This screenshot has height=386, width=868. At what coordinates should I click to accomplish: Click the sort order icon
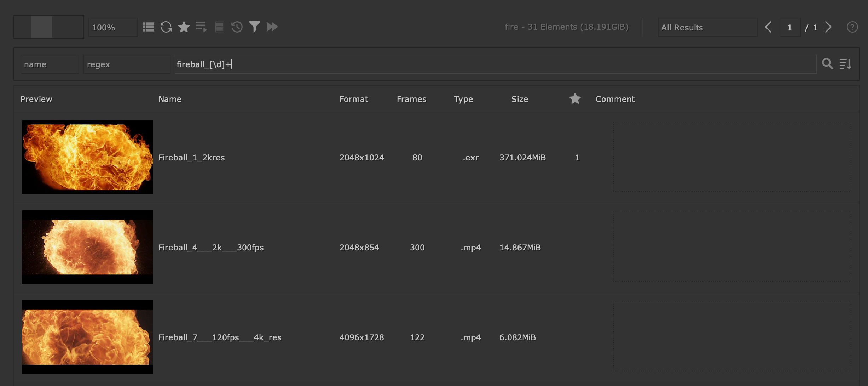point(845,64)
